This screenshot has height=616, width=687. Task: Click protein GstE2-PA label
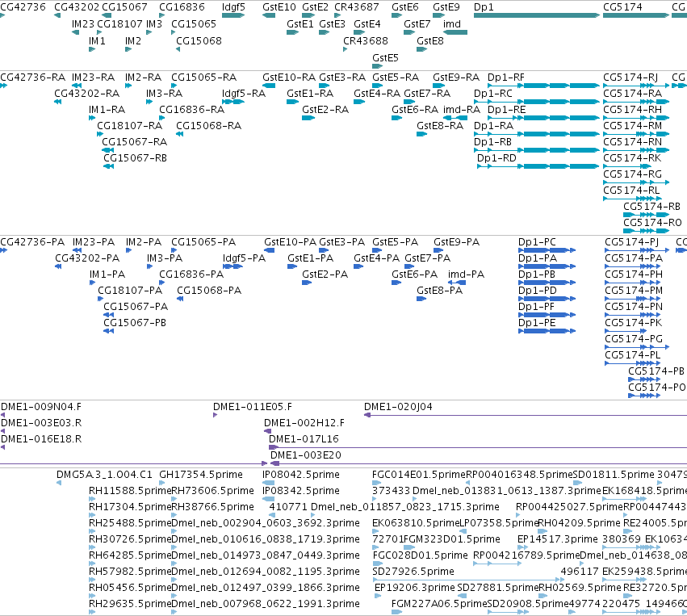click(x=325, y=274)
